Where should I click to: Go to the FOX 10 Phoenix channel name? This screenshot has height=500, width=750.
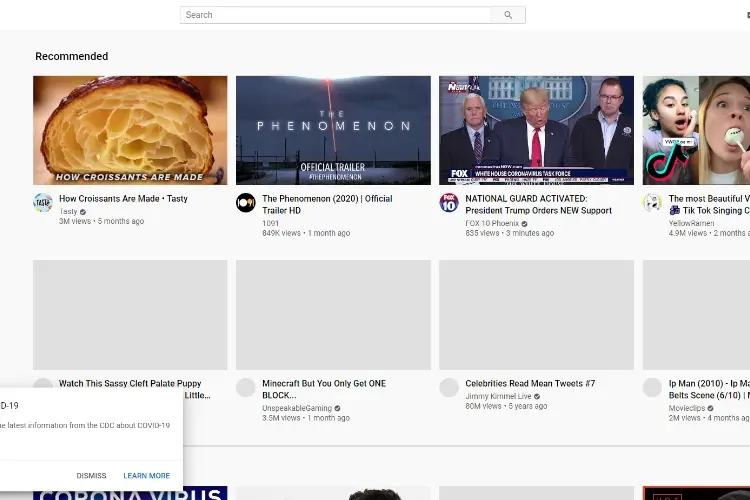tap(492, 223)
